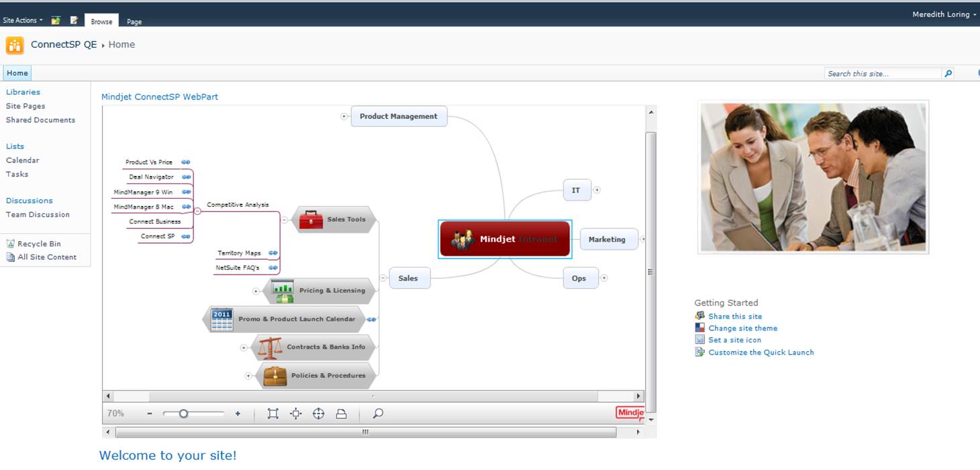
Task: Click the team meeting photo thumbnail
Action: click(814, 177)
